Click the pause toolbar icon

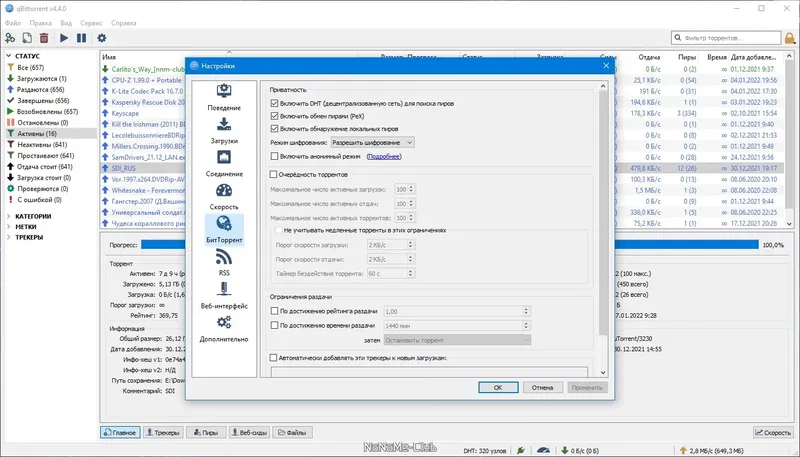point(81,38)
